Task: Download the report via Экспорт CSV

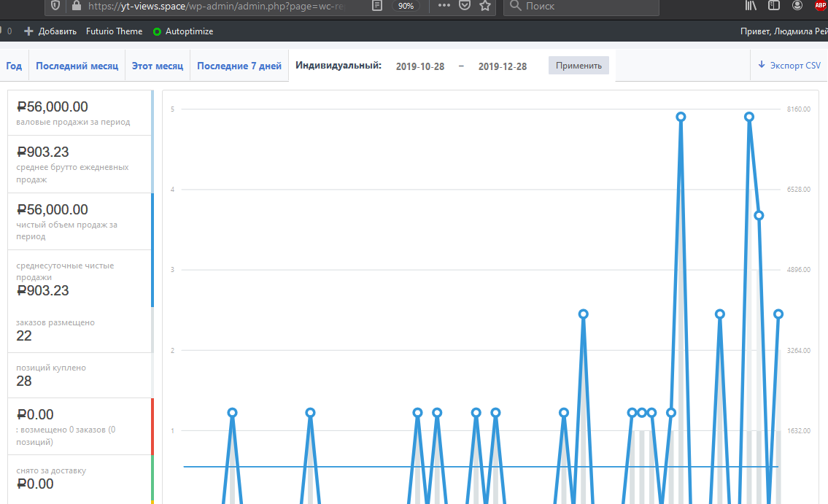Action: [x=789, y=66]
